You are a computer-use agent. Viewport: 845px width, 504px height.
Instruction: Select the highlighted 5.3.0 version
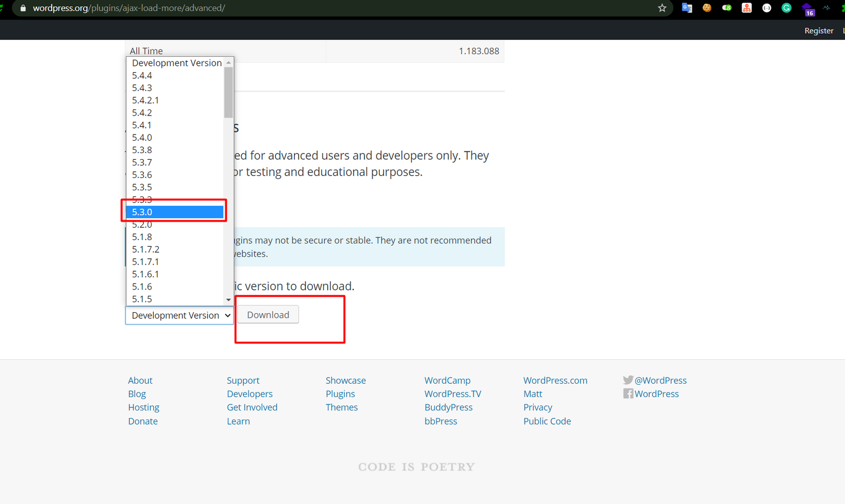pyautogui.click(x=175, y=212)
